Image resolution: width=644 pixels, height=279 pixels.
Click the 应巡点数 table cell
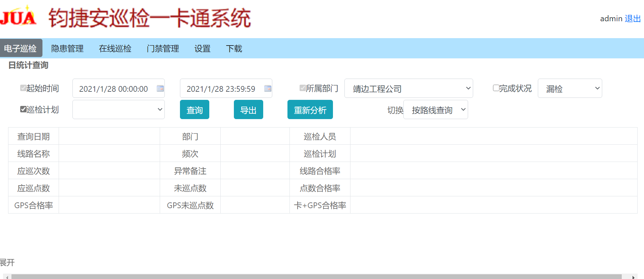[34, 188]
